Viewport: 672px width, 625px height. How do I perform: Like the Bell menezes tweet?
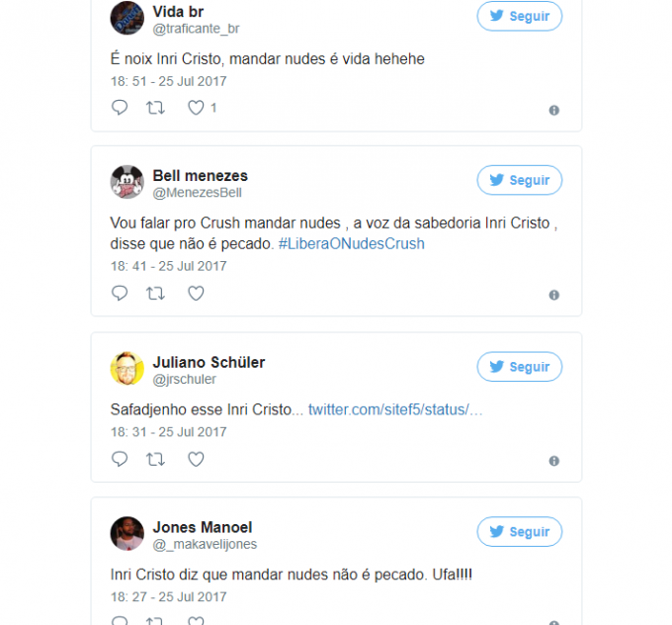pyautogui.click(x=196, y=293)
